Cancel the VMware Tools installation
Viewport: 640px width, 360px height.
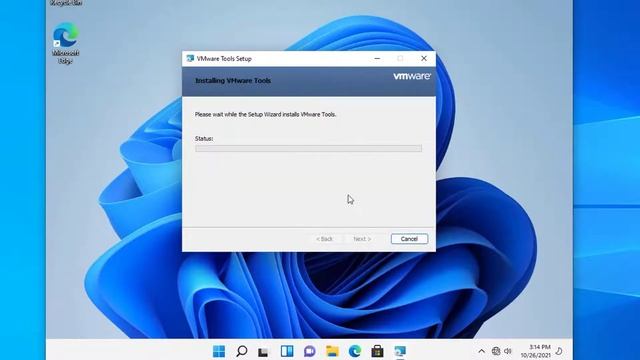point(409,239)
